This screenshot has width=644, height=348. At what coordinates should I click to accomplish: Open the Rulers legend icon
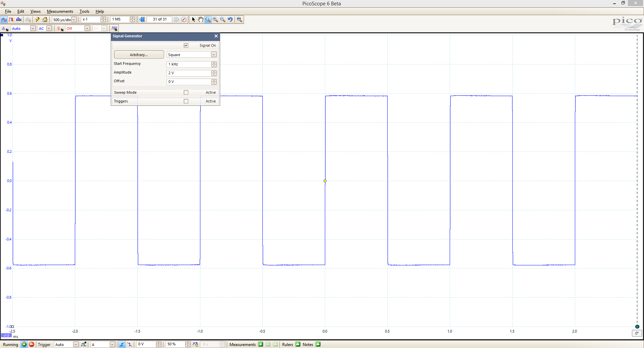298,344
